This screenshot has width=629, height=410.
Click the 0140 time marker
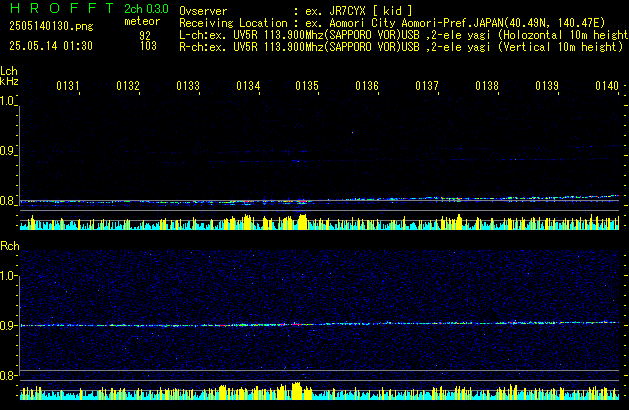tap(607, 86)
